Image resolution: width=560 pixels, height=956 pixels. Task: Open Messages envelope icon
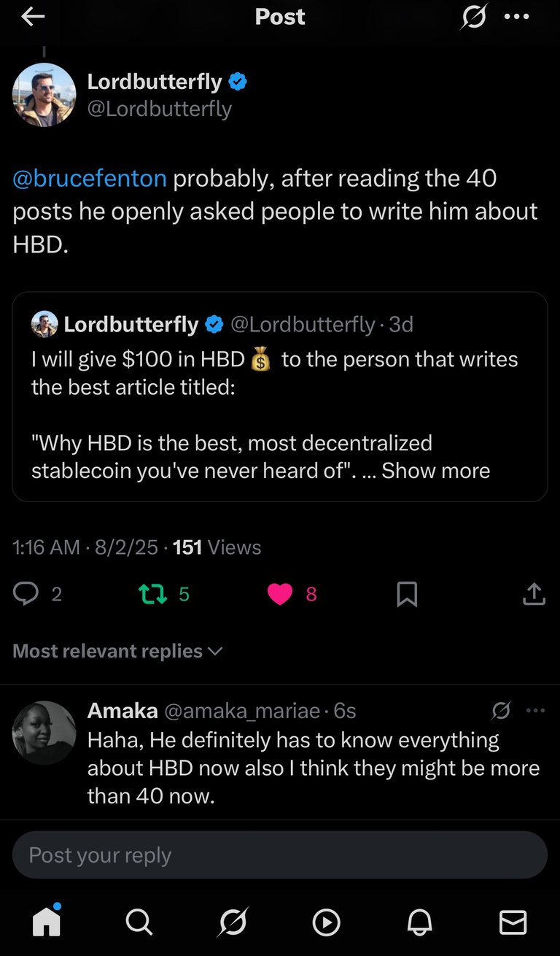coord(513,922)
